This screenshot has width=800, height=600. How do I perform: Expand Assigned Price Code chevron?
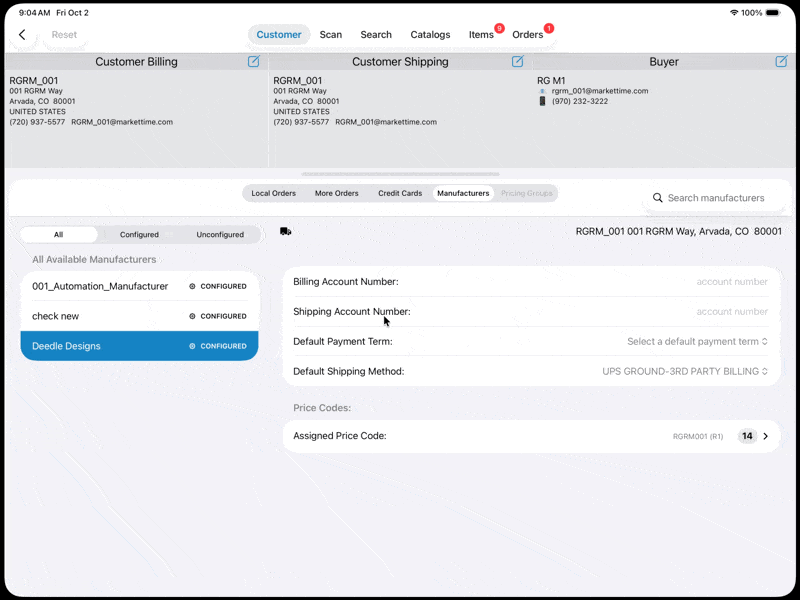click(x=765, y=436)
